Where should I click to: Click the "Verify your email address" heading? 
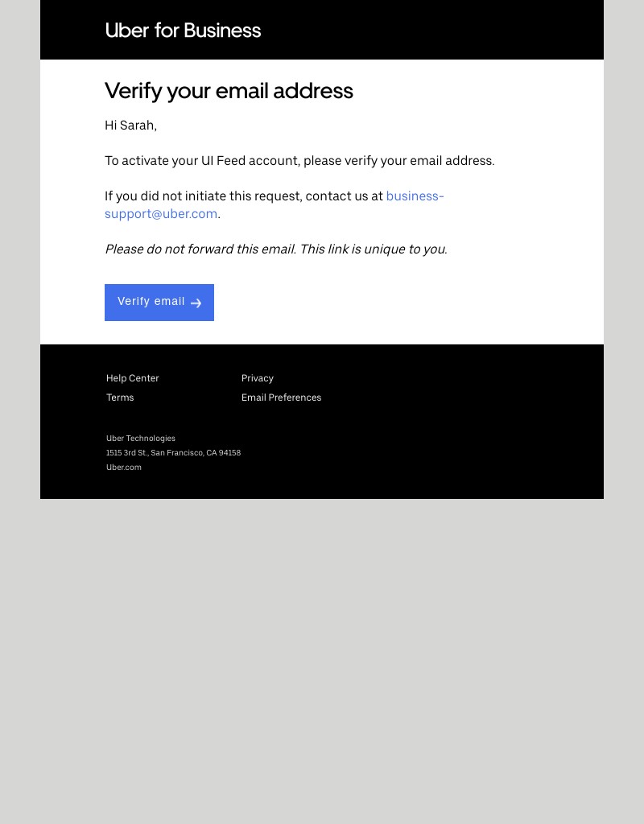click(229, 91)
